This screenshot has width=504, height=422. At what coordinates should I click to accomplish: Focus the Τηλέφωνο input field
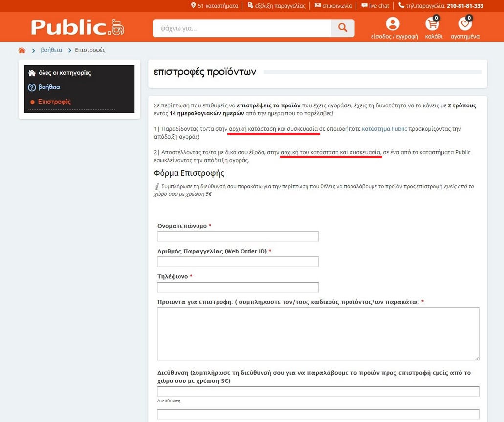click(x=238, y=287)
